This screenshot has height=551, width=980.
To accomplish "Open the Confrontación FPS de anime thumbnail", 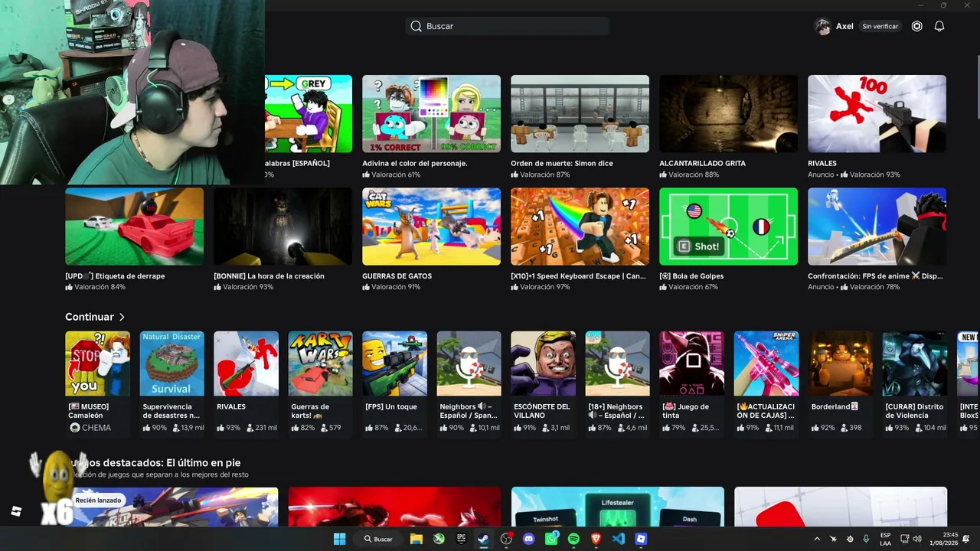I will point(877,227).
